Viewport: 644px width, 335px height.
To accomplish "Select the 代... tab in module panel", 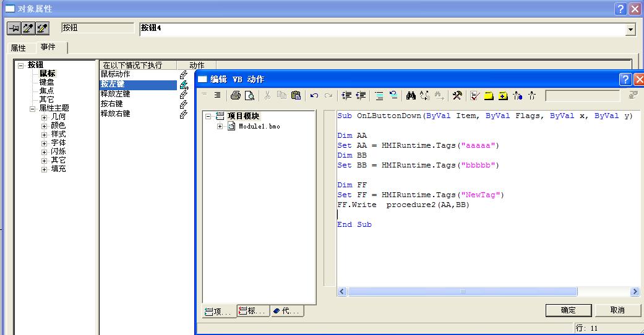I will point(286,311).
